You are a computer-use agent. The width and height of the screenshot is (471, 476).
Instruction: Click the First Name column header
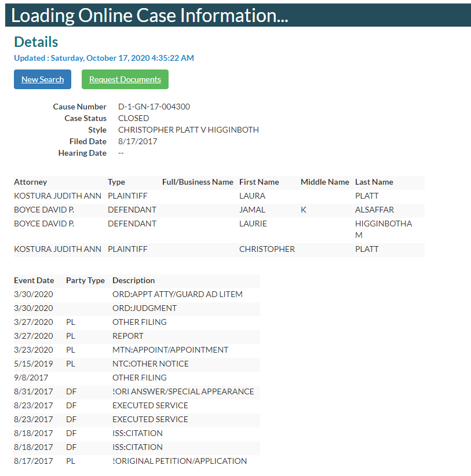click(x=259, y=182)
